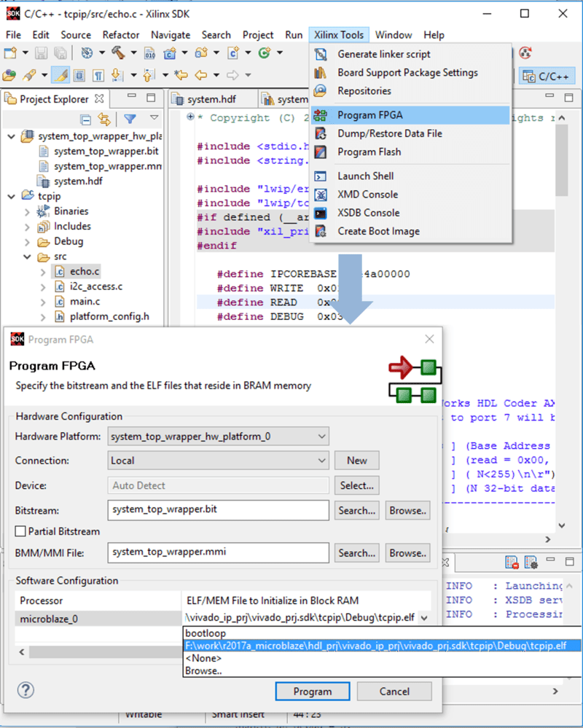This screenshot has width=583, height=728.
Task: Toggle block selection mode button
Action: point(79,75)
